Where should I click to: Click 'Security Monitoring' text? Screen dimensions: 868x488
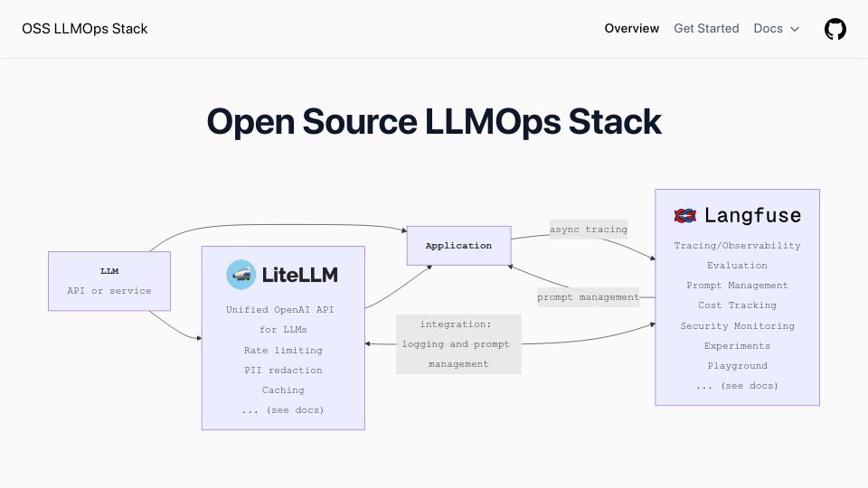tap(738, 326)
